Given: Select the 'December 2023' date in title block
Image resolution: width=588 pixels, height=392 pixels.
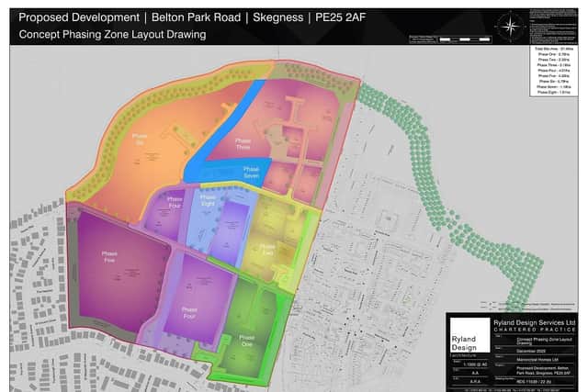Looking at the screenshot, I should click(531, 352).
